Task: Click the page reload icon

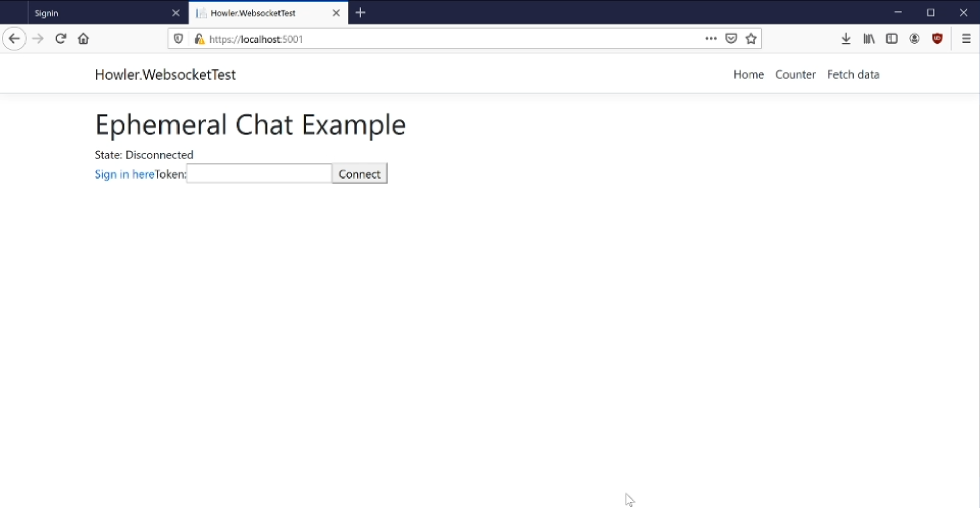Action: click(60, 39)
